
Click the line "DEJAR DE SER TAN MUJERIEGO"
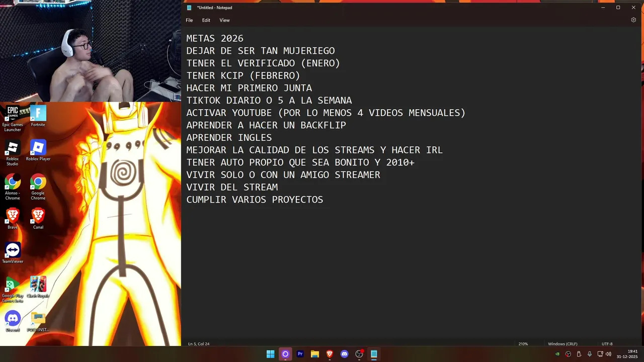point(261,51)
